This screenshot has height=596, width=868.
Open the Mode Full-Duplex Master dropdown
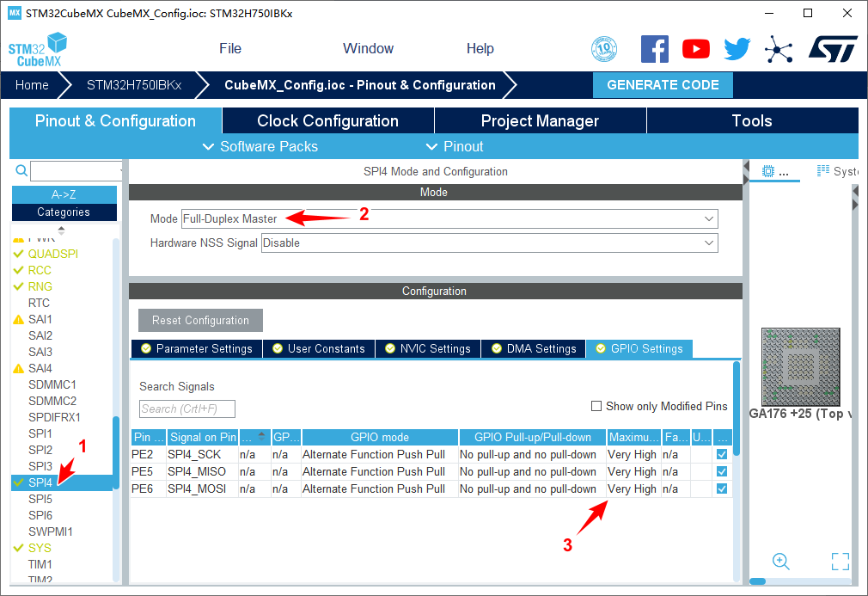[449, 218]
